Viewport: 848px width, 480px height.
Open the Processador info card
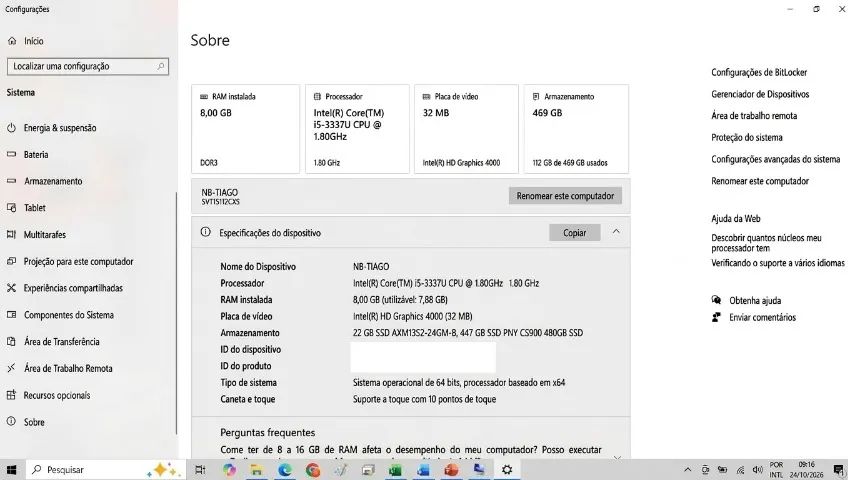(357, 129)
